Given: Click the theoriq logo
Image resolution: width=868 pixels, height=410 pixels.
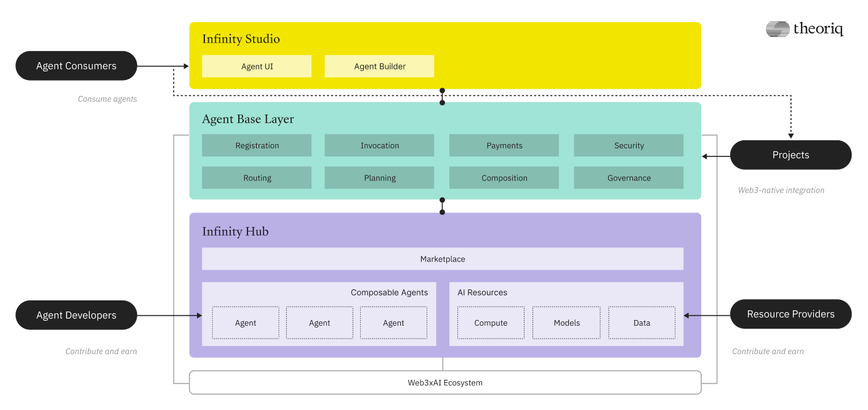Looking at the screenshot, I should pyautogui.click(x=805, y=28).
